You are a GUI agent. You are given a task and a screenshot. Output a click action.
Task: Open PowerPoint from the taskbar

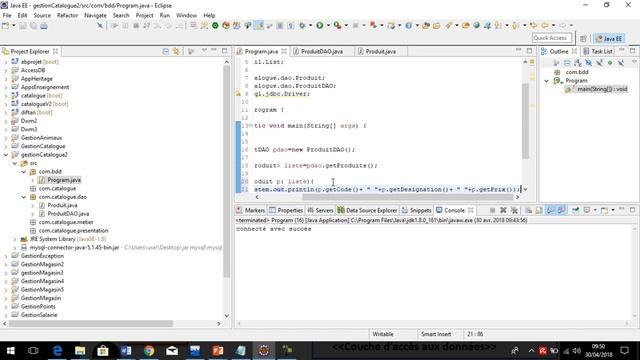tap(218, 350)
